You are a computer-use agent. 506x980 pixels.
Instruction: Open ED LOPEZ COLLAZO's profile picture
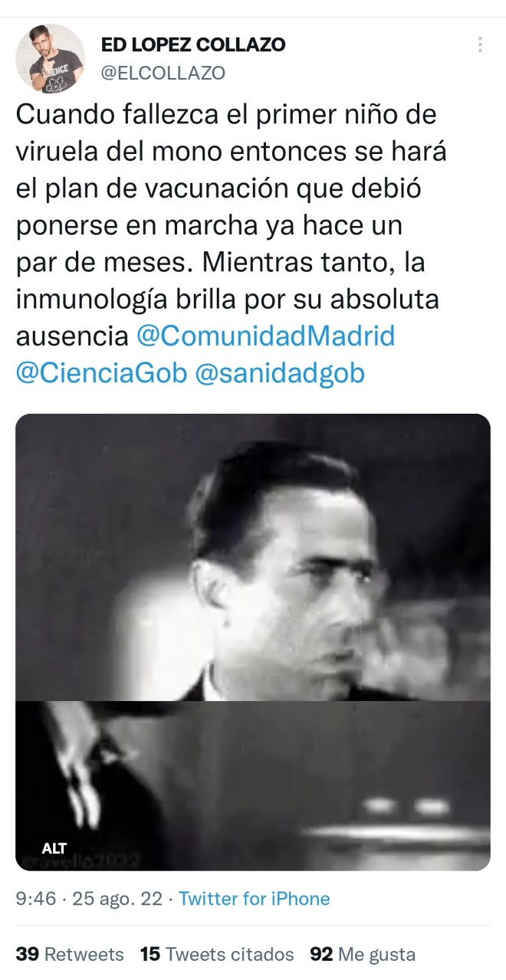[51, 58]
